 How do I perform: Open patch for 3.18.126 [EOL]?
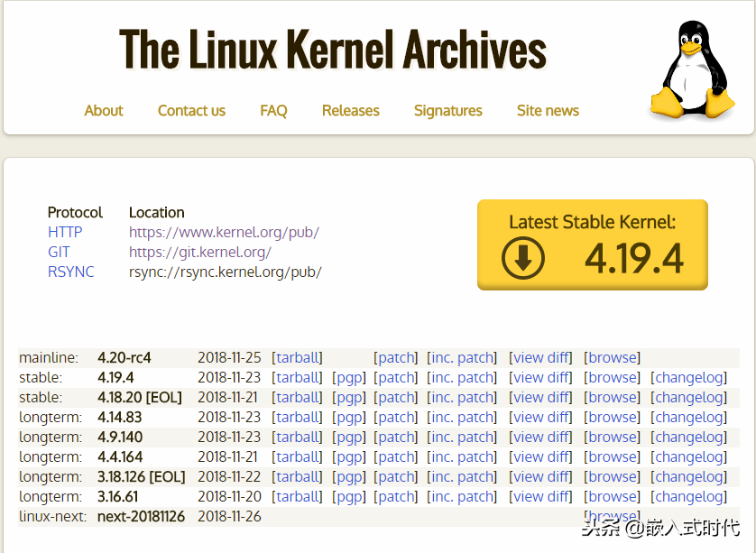pos(395,477)
